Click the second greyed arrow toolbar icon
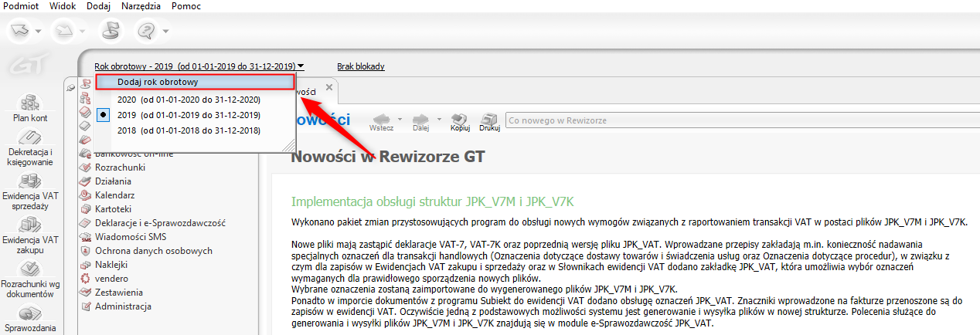 coord(63,31)
